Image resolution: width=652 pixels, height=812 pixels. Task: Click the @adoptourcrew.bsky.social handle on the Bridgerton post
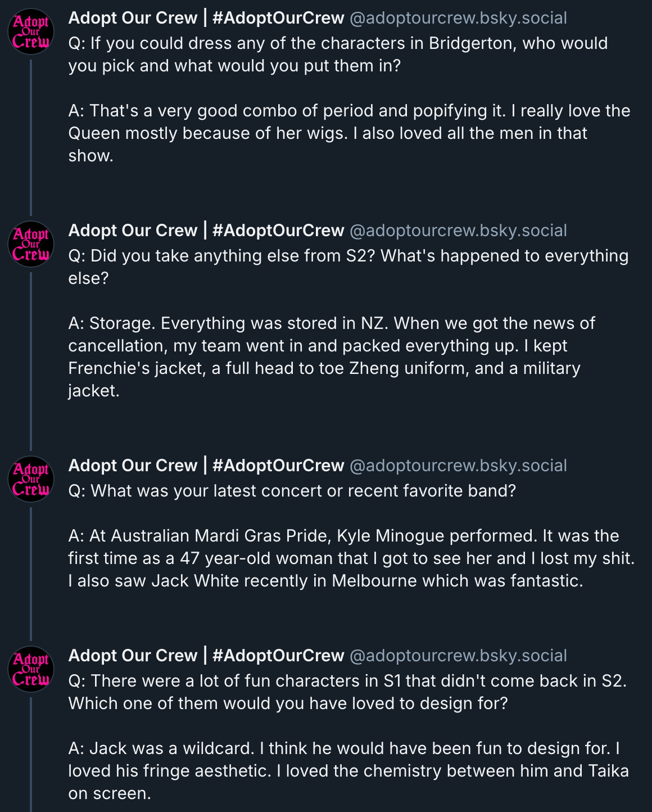click(x=458, y=18)
